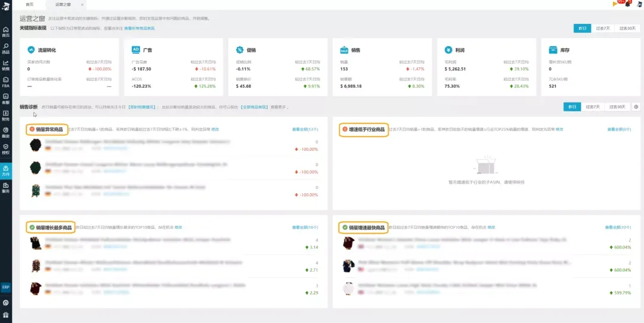Open 财务 in the left sidebar
Screen dimensions: 644x323
point(6,116)
